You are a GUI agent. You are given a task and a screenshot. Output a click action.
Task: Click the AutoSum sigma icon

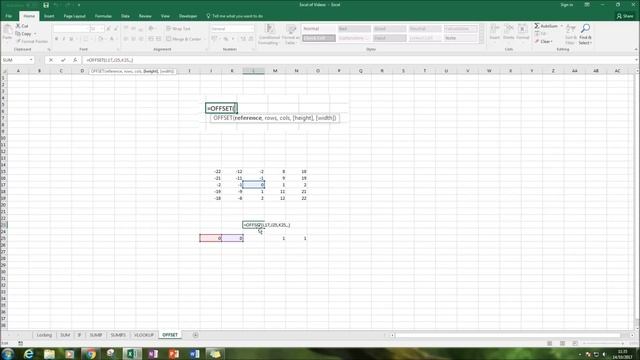pyautogui.click(x=537, y=26)
